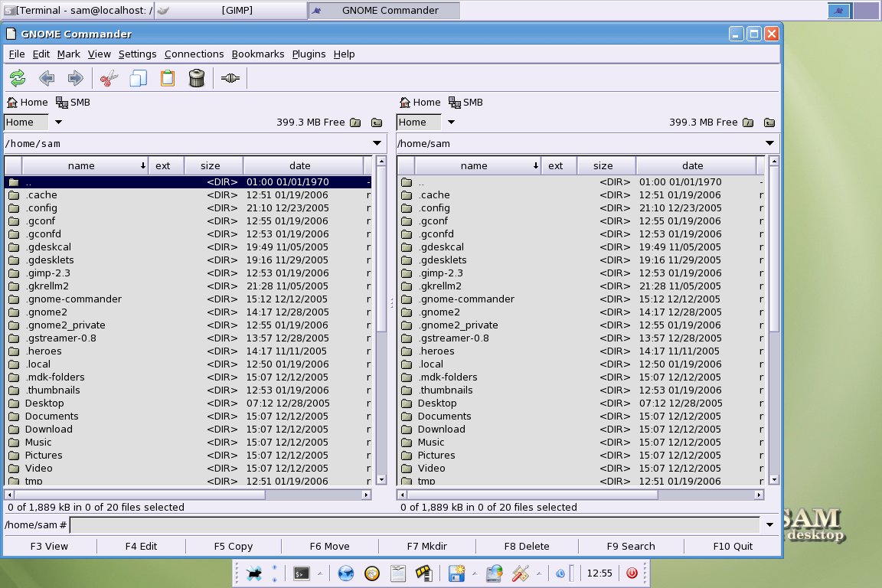The width and height of the screenshot is (882, 588).
Task: Click the clock in the bottom panel
Action: click(599, 573)
